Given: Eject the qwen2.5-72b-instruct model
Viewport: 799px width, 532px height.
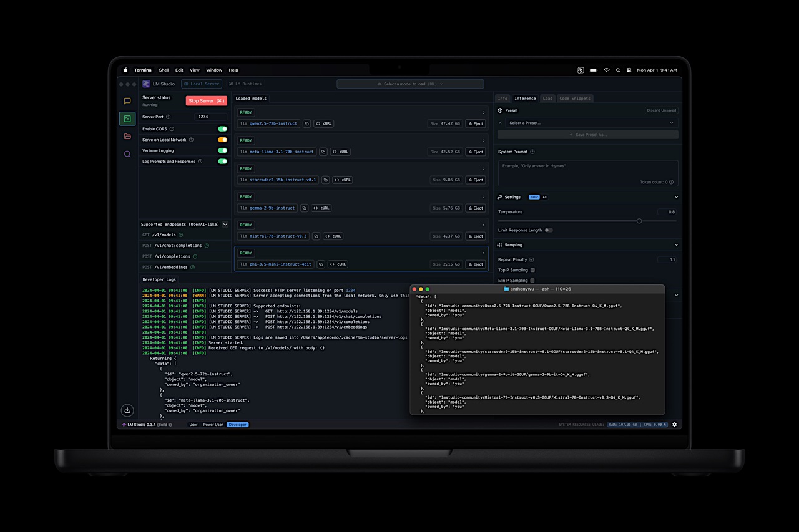Looking at the screenshot, I should coord(476,123).
